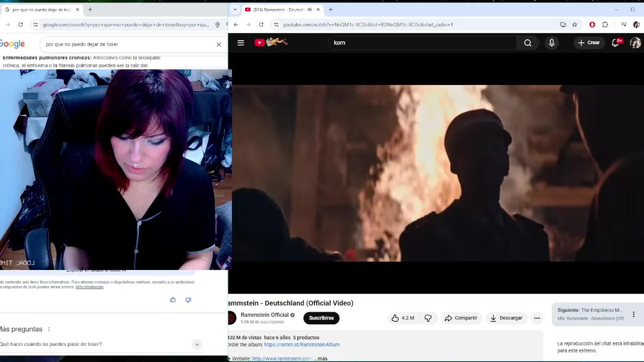Open Rammstein Official channel avatar
The height and width of the screenshot is (362, 644).
231,318
